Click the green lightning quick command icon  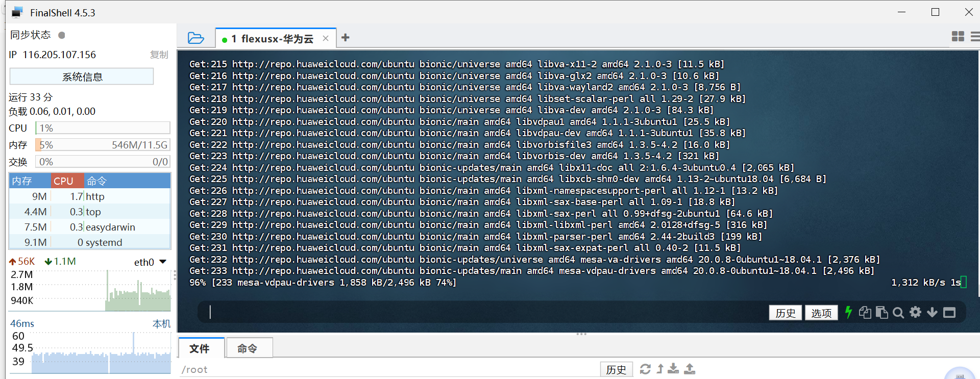tap(848, 312)
